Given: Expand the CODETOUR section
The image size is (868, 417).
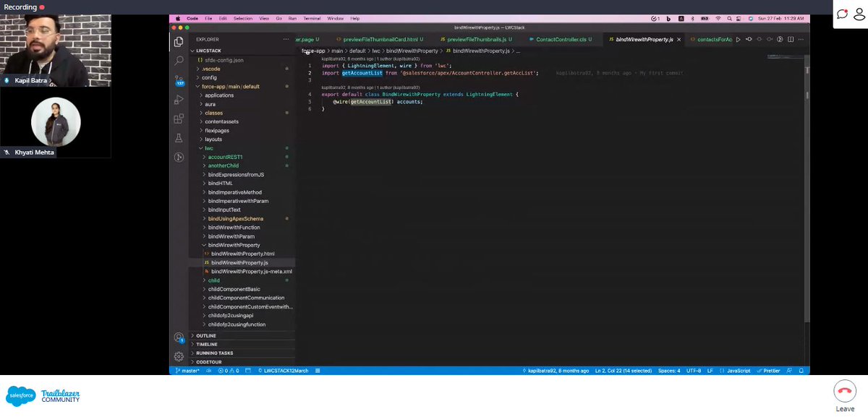Looking at the screenshot, I should [x=208, y=362].
